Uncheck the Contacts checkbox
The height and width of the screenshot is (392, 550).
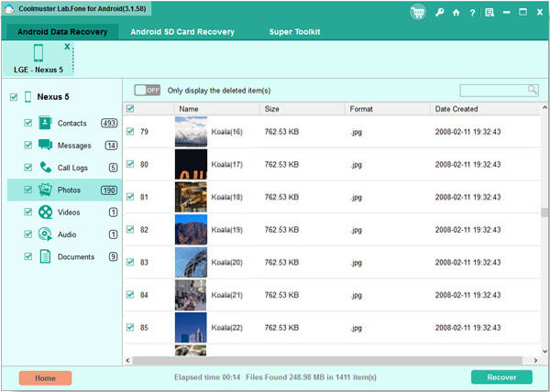(28, 123)
